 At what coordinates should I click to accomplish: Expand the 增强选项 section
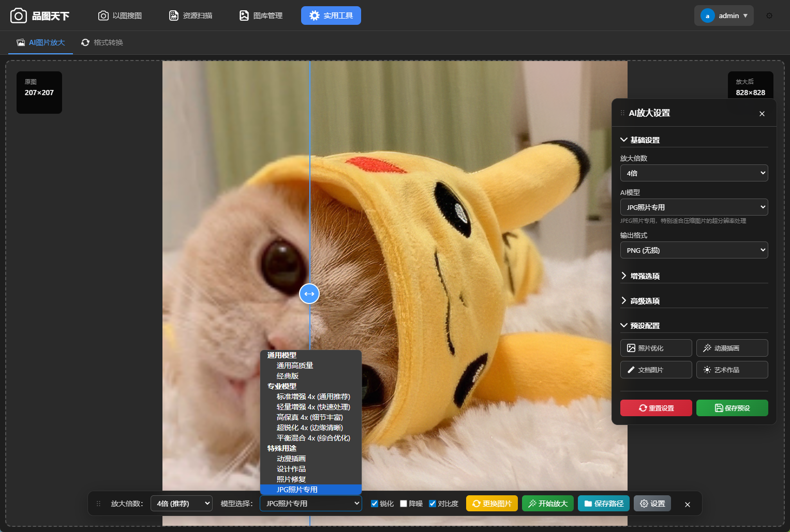click(645, 276)
